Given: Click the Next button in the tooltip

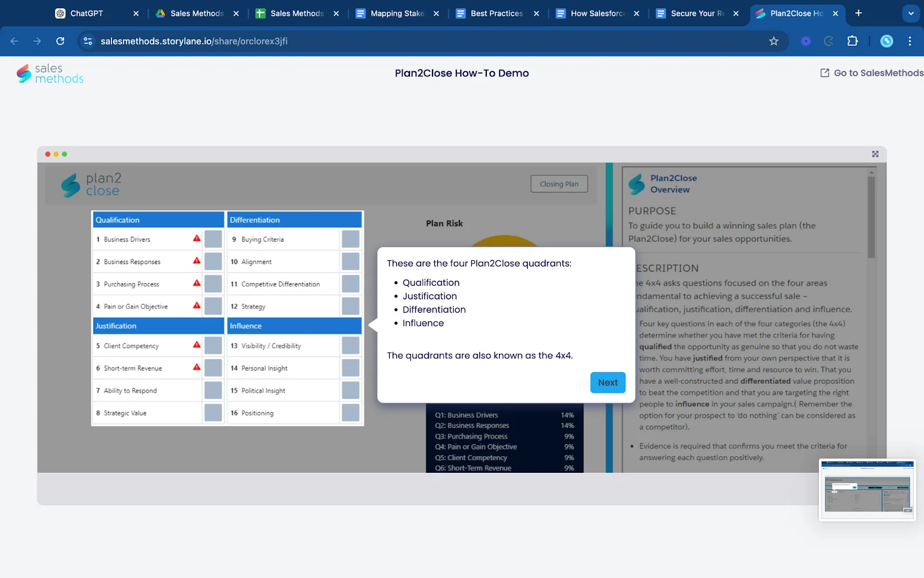Looking at the screenshot, I should [608, 383].
